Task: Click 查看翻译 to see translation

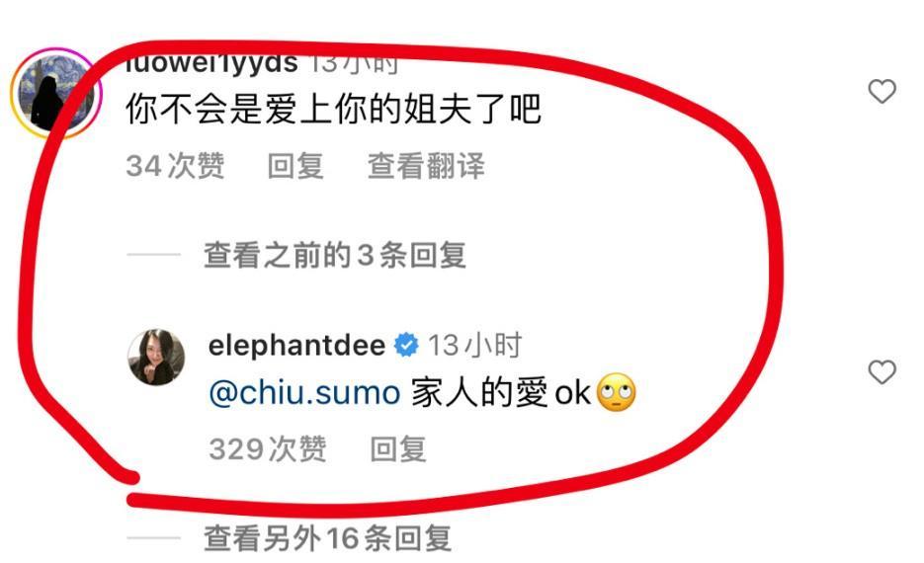Action: [x=426, y=166]
